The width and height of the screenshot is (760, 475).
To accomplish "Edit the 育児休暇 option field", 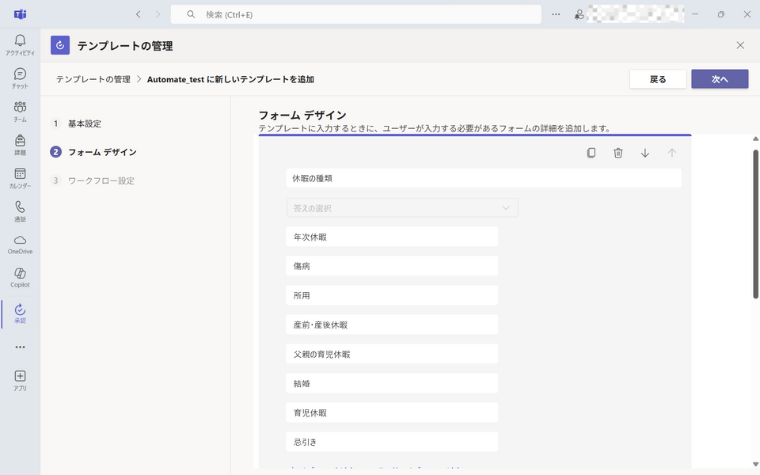I will tap(392, 412).
